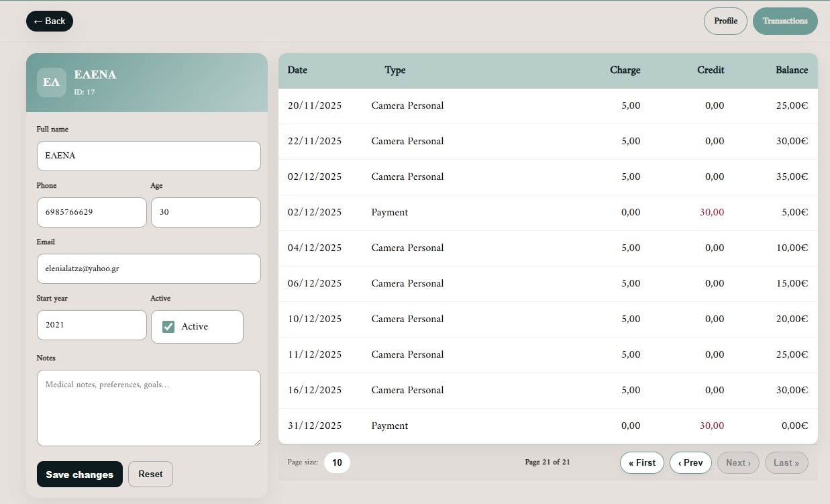Switch to the Transactions tab
The width and height of the screenshot is (830, 504).
tap(785, 21)
